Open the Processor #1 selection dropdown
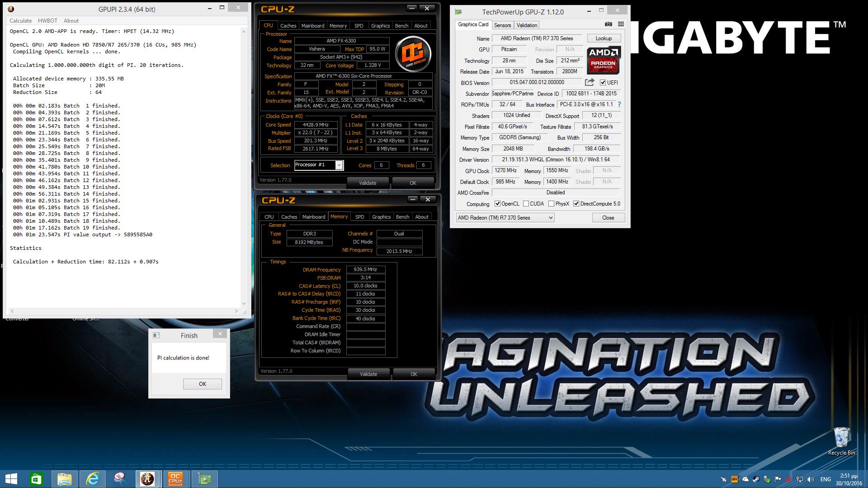This screenshot has width=868, height=488. (x=319, y=165)
